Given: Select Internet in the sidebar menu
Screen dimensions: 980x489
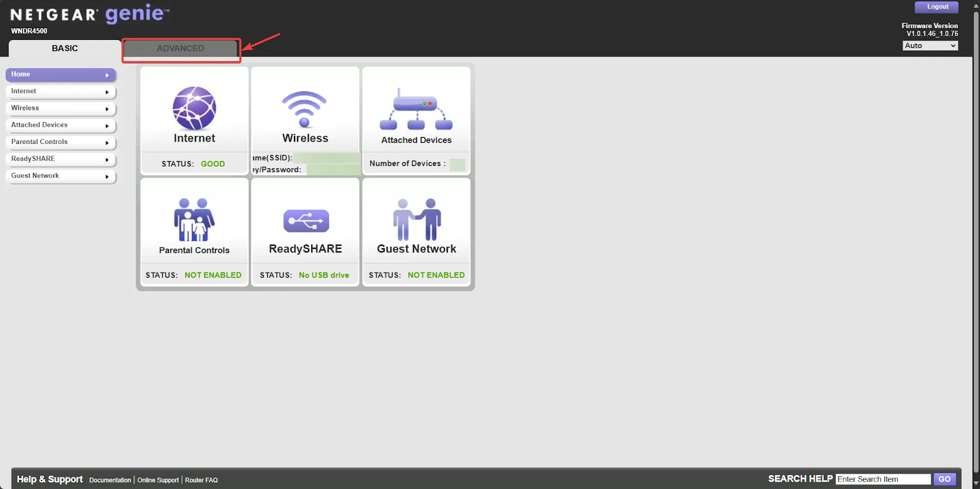Looking at the screenshot, I should 61,92.
